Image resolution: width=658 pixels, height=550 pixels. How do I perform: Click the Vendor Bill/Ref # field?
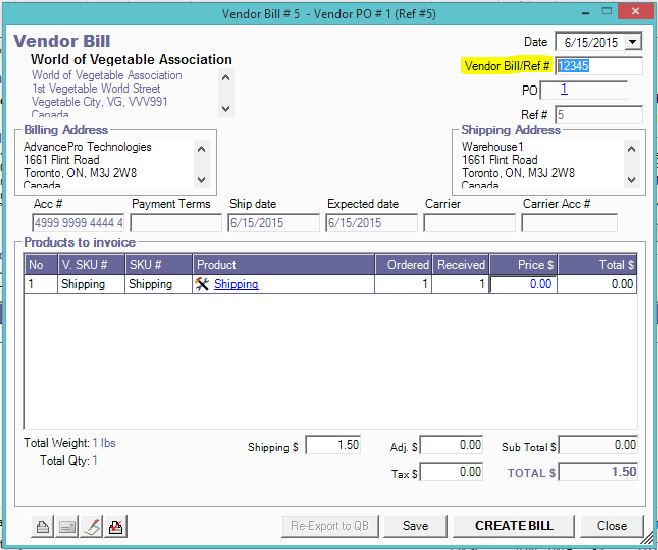coord(598,66)
